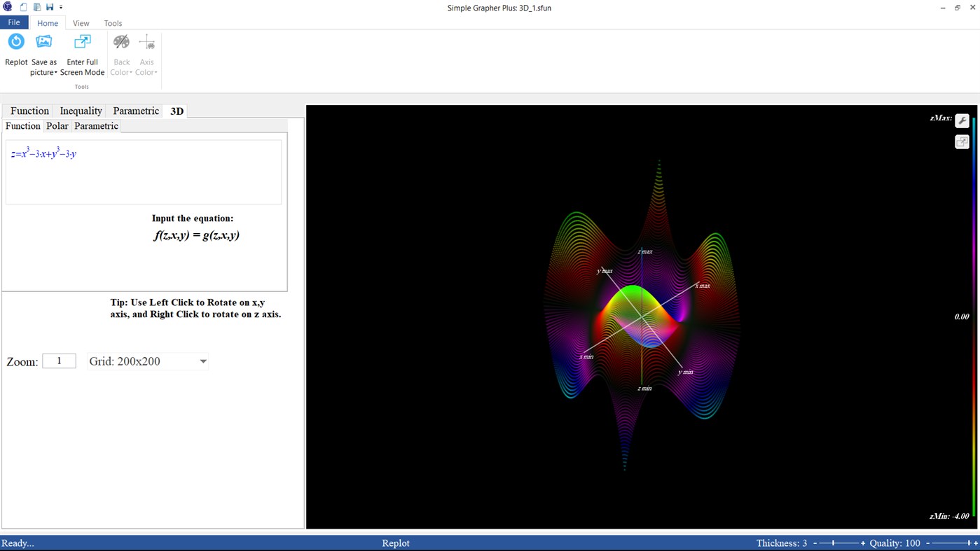The image size is (980, 551).
Task: Click the resize icon below the wrench button
Action: click(962, 141)
